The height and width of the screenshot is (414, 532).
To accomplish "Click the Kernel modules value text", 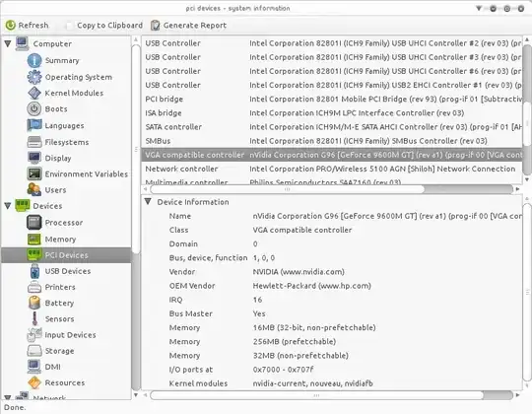I will (313, 383).
